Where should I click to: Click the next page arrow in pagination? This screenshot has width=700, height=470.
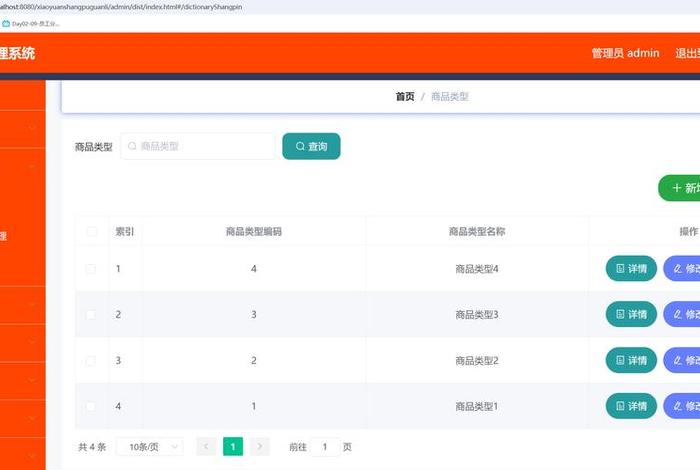click(260, 446)
